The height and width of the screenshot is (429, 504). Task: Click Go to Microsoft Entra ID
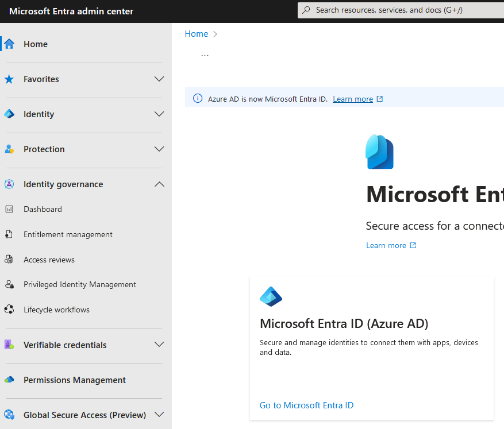[306, 405]
